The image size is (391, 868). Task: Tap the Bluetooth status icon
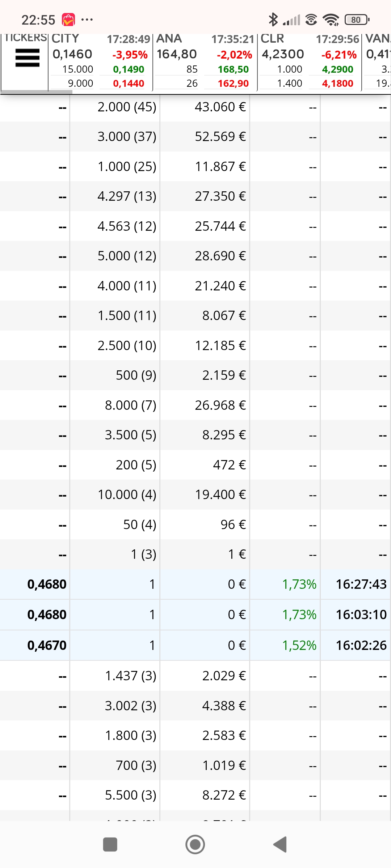tap(273, 20)
